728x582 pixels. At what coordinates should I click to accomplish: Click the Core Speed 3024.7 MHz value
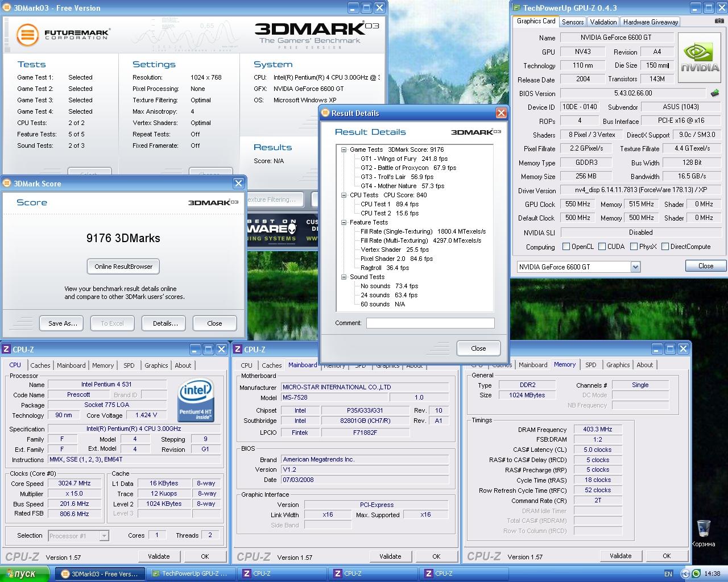pos(75,483)
